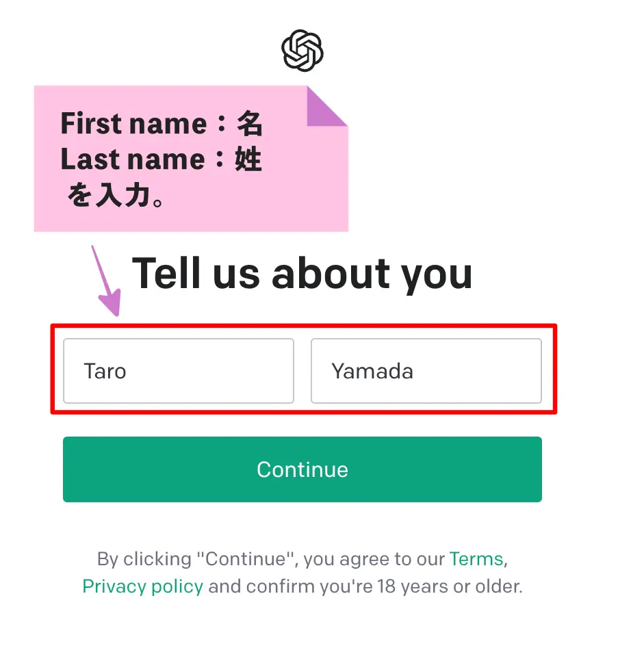
Task: Focus the last name field containing Yamada
Action: click(426, 371)
